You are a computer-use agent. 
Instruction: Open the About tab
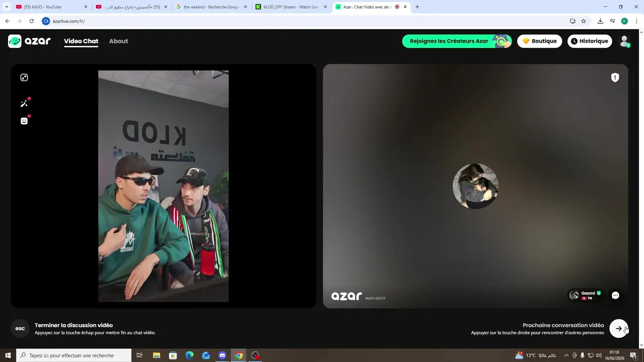[119, 41]
